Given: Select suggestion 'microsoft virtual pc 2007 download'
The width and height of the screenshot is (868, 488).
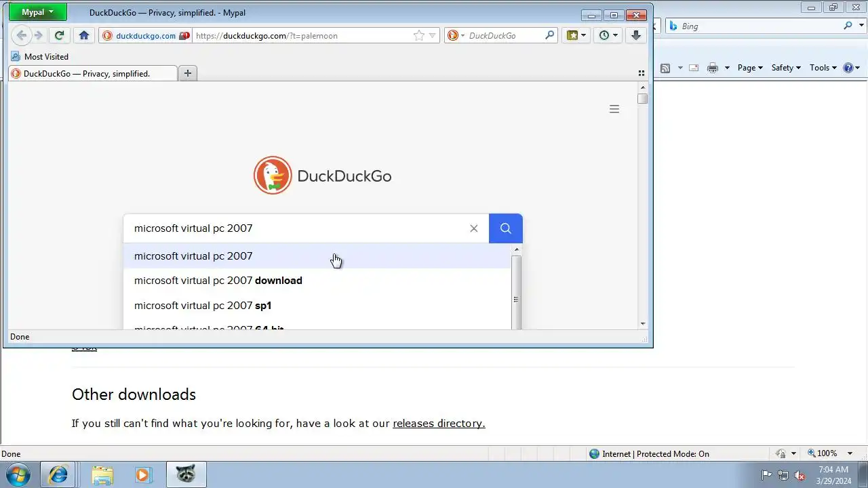Looking at the screenshot, I should tap(317, 281).
